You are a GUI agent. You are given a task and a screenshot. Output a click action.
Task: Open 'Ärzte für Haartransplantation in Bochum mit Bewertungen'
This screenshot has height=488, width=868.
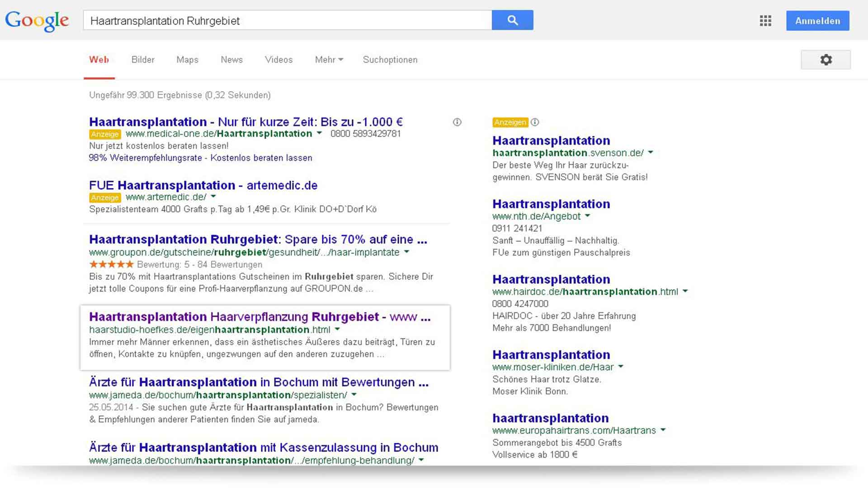point(259,382)
